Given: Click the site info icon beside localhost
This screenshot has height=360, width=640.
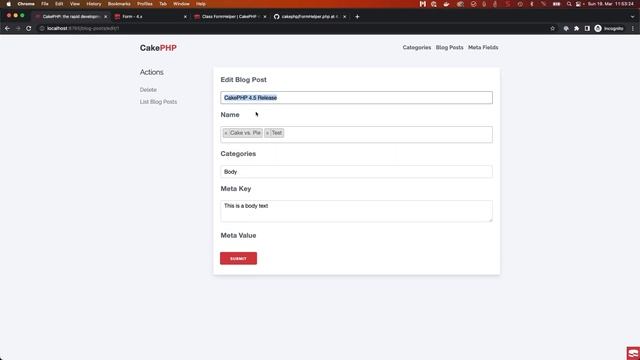Looking at the screenshot, I should pyautogui.click(x=42, y=29).
